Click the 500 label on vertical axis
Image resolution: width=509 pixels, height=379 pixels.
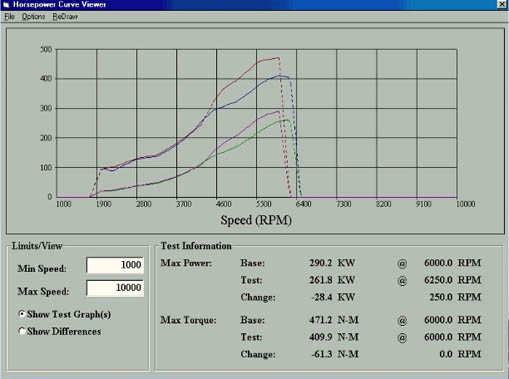tap(46, 50)
